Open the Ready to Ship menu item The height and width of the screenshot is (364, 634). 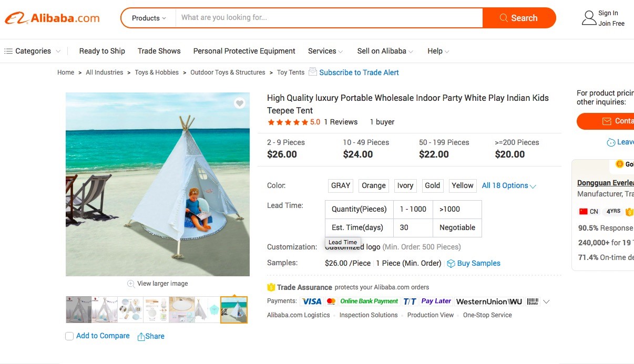point(102,51)
